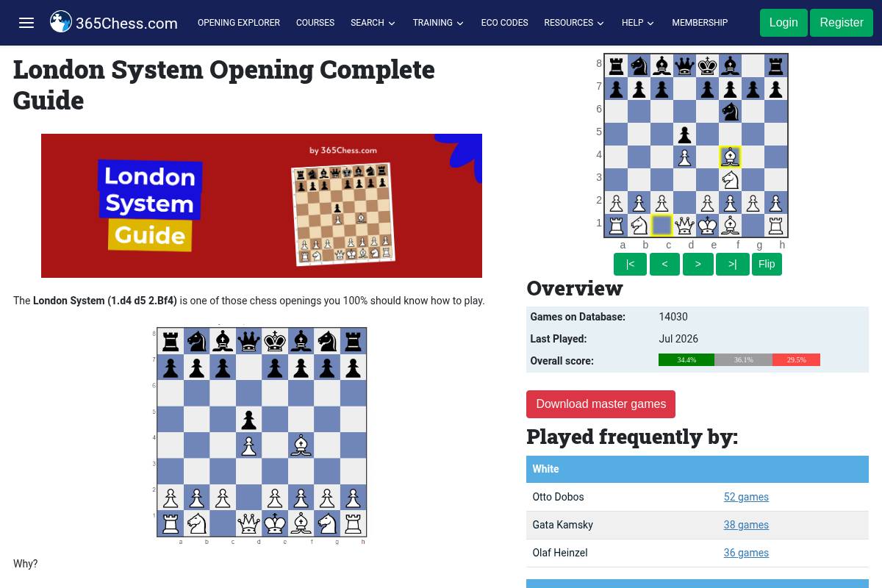Click the 'Overall score:' label
Screen dimensions: 882x588
(x=562, y=361)
